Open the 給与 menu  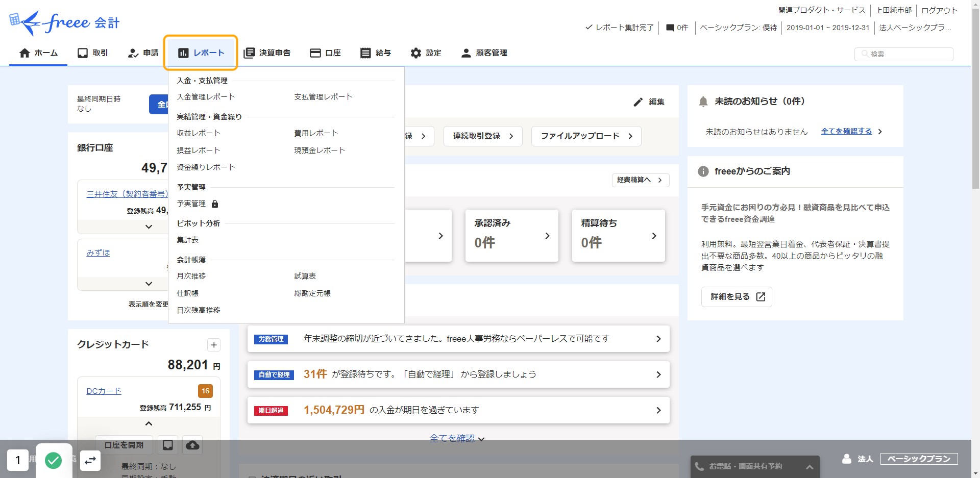pyautogui.click(x=376, y=53)
